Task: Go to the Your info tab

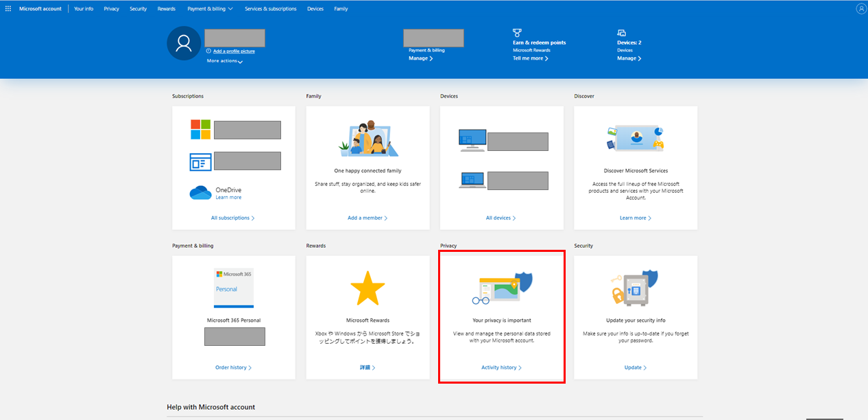Action: pyautogui.click(x=84, y=9)
